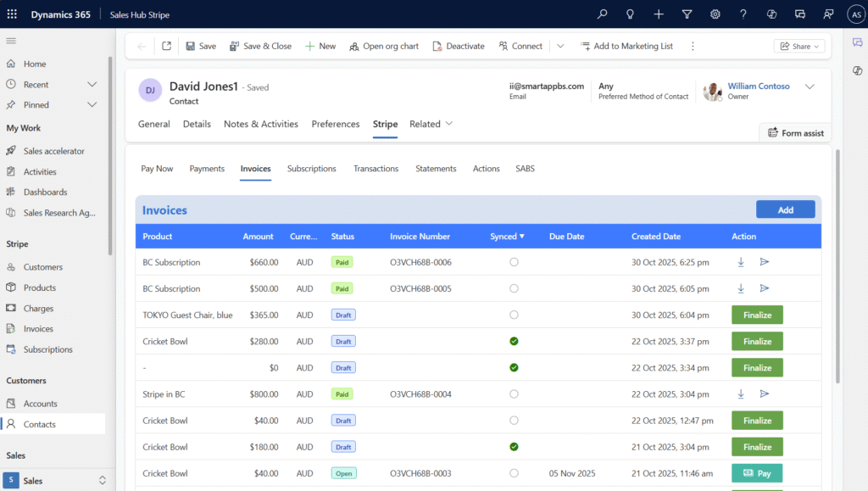Click the left navigation scrollbar
Screen dimensions: 868x491
(x=110, y=155)
